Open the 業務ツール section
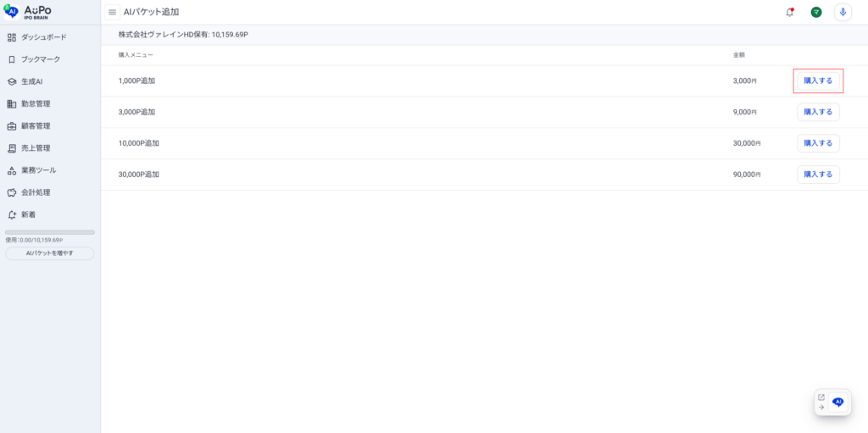The width and height of the screenshot is (868, 433). (38, 170)
